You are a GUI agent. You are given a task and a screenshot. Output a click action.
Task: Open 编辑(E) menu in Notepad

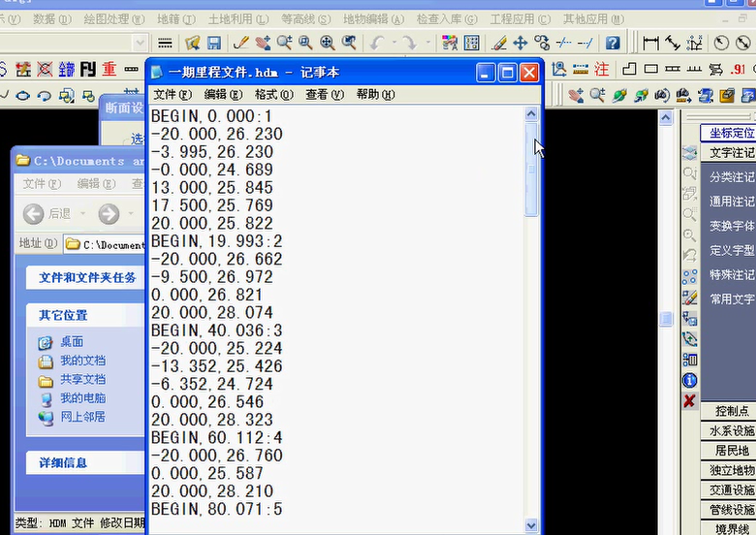point(223,94)
